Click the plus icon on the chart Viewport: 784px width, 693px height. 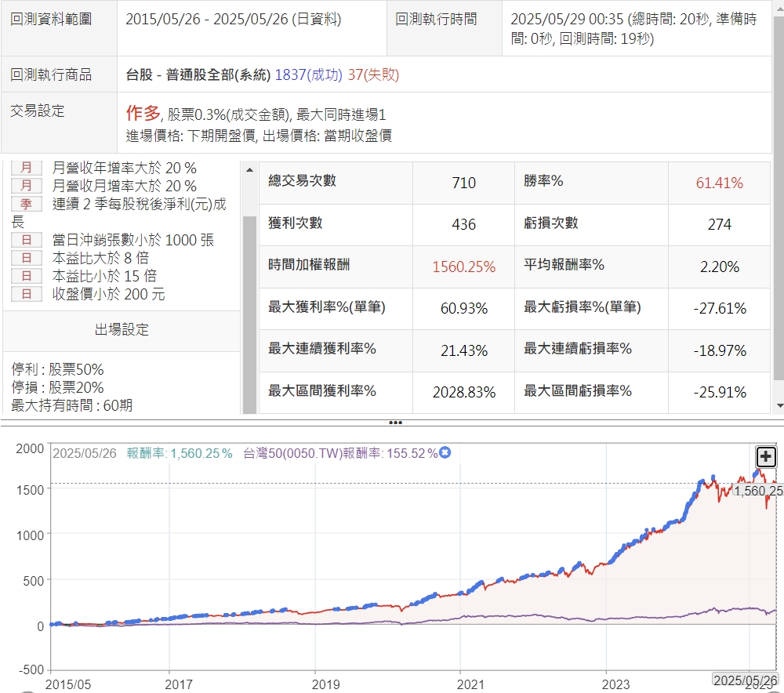pyautogui.click(x=765, y=457)
